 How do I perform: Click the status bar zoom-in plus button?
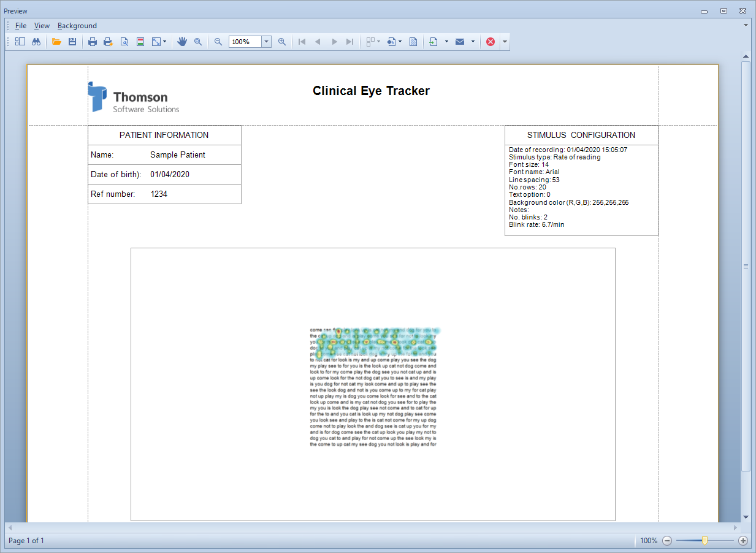click(x=743, y=541)
